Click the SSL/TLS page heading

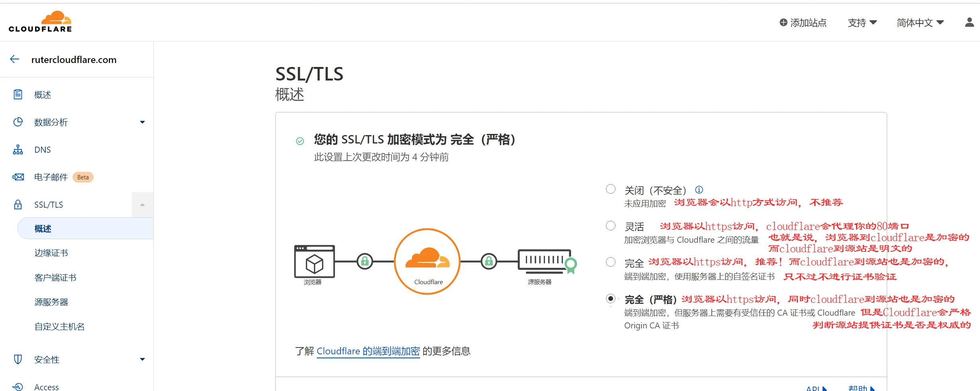pyautogui.click(x=309, y=74)
